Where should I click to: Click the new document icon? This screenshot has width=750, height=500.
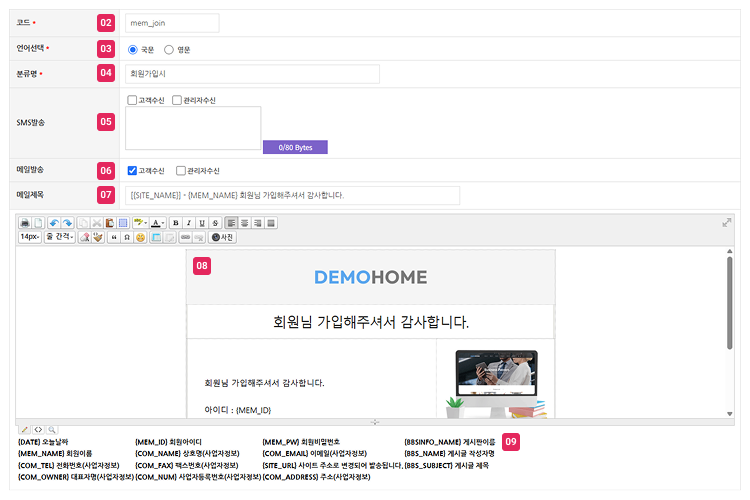tap(38, 223)
